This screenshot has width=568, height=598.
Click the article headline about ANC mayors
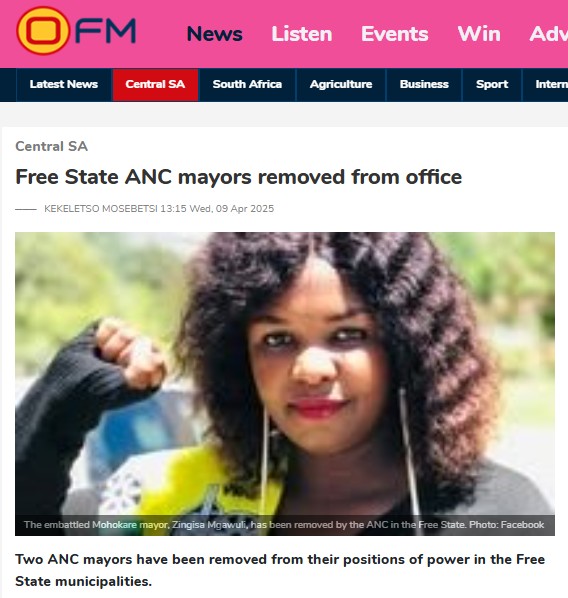pyautogui.click(x=238, y=177)
